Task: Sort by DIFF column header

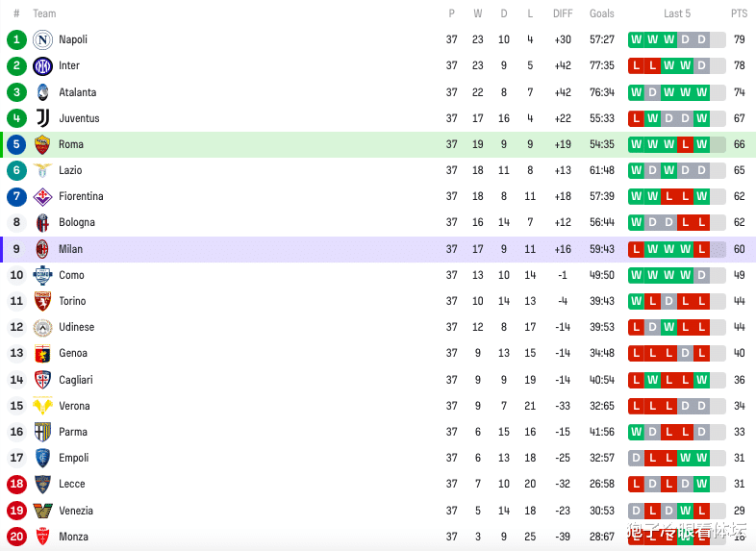Action: tap(563, 13)
